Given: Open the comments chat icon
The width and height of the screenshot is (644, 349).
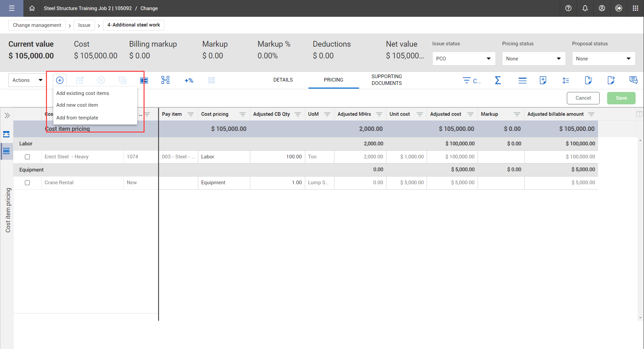Looking at the screenshot, I should 633,80.
